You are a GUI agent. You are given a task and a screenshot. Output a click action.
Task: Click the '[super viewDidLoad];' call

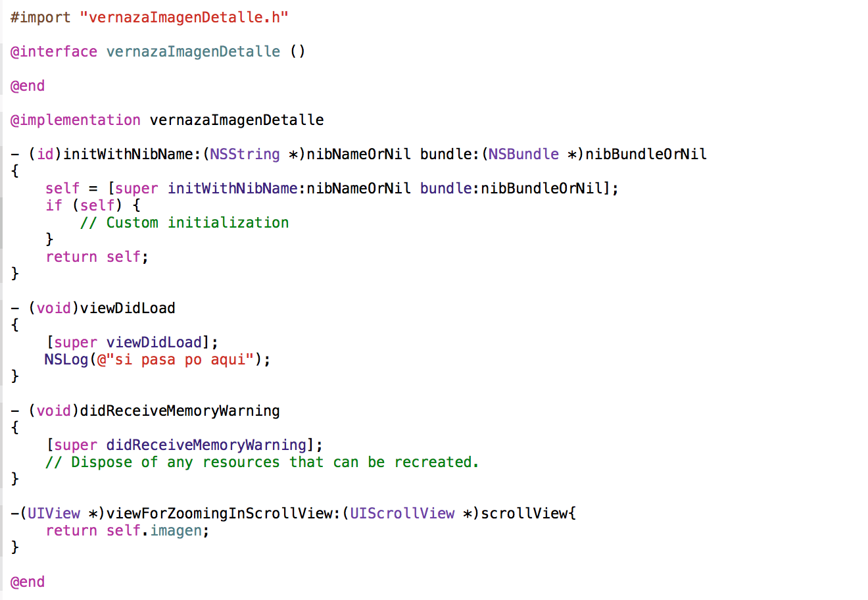click(x=132, y=342)
